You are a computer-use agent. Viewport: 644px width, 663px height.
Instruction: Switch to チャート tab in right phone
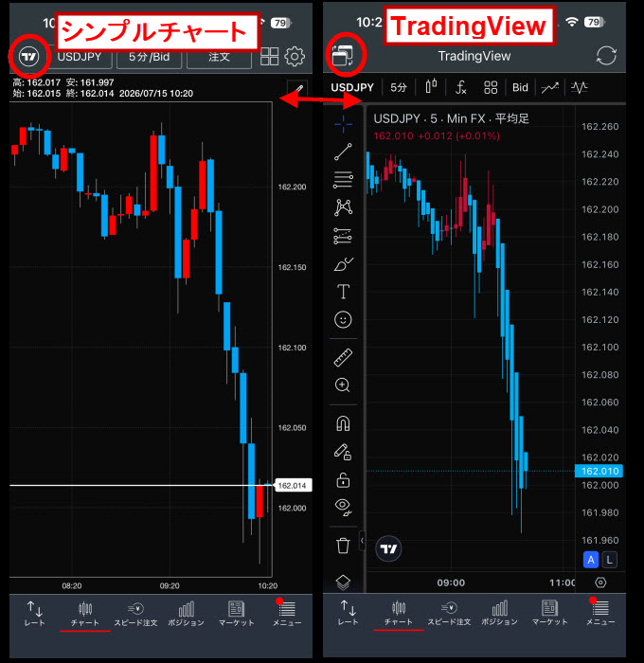coord(399,613)
